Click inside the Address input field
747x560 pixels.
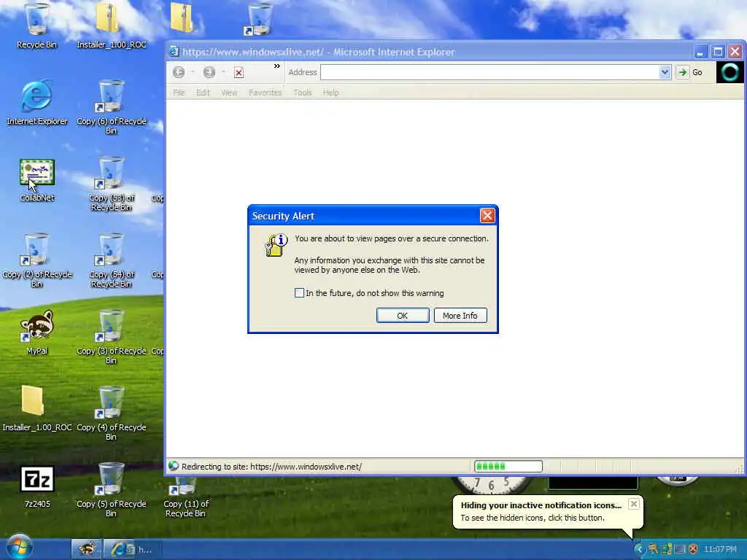tap(489, 72)
